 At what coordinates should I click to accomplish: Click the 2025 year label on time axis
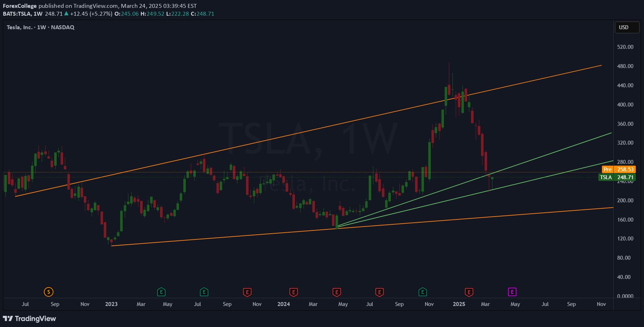point(459,304)
